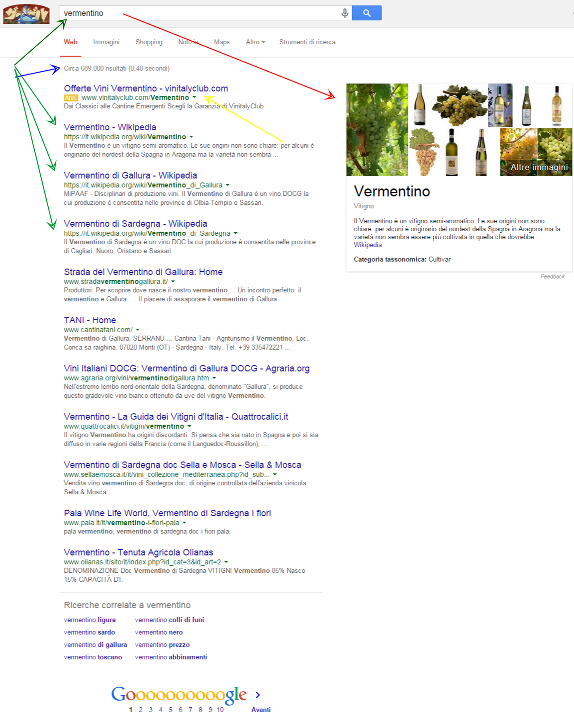Expand arrow beside quattrocalici.it URL
Viewport: 574px width, 728px height.
click(190, 426)
